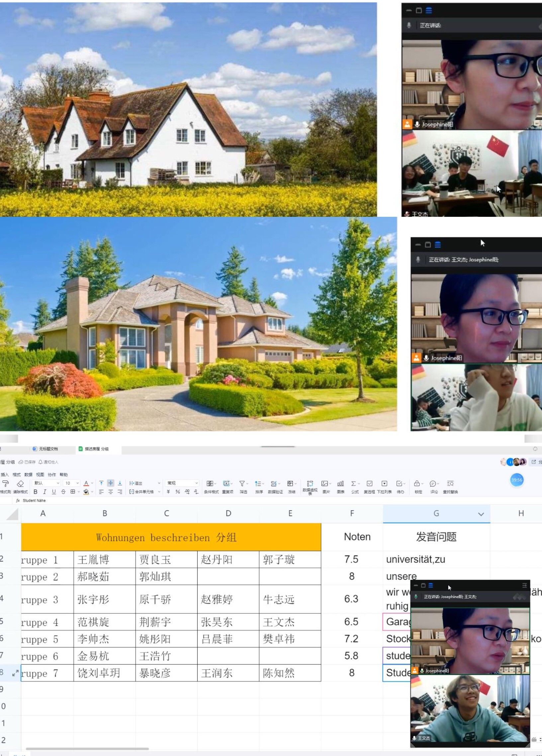Image resolution: width=542 pixels, height=756 pixels.
Task: Open the 数据 menu
Action: 28,475
